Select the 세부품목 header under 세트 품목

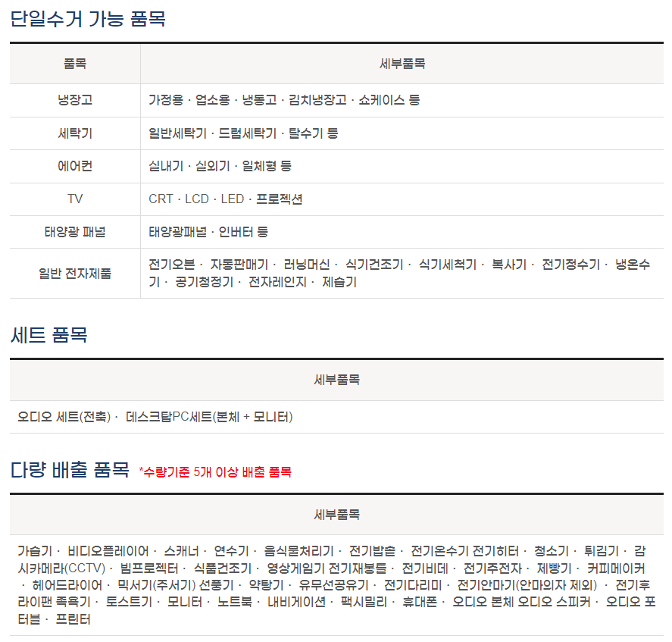(x=336, y=380)
